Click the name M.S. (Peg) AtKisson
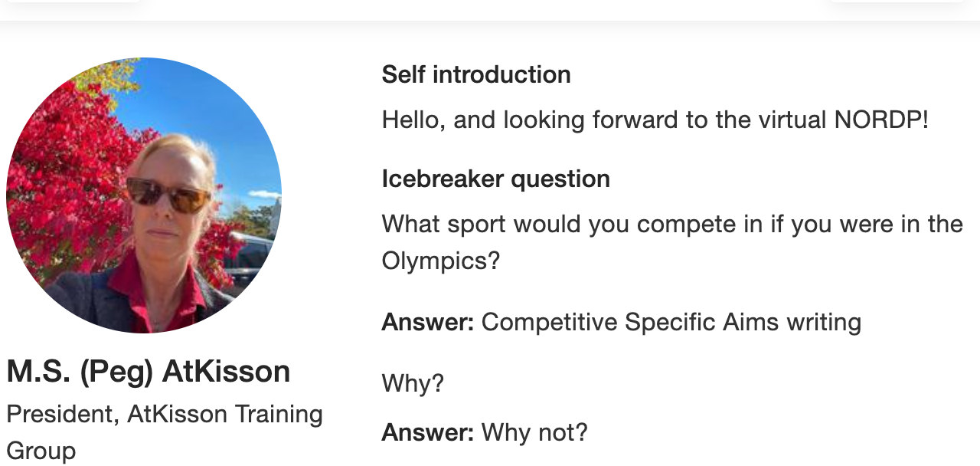The height and width of the screenshot is (466, 980). [x=149, y=372]
